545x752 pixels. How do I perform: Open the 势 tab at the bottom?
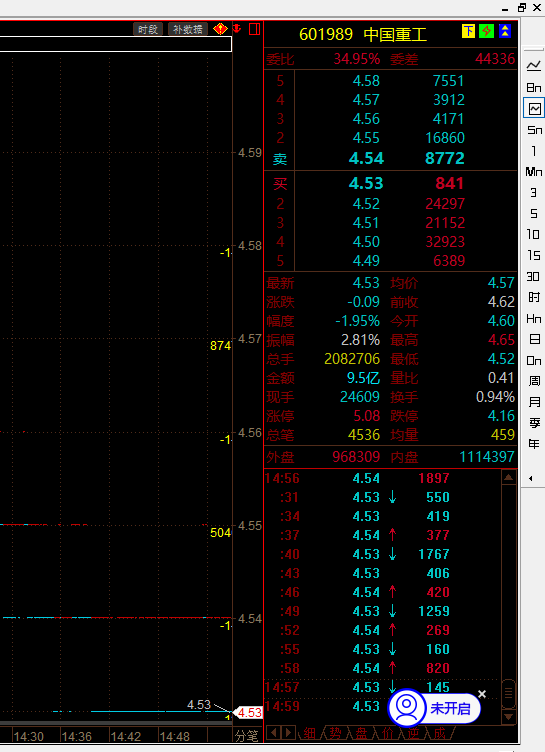(x=335, y=733)
